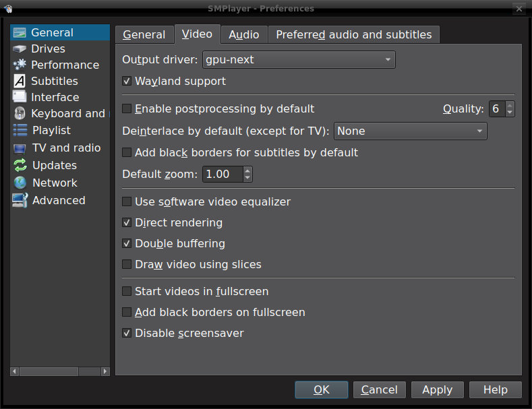Decrease the Quality value by one step
The height and width of the screenshot is (409, 532).
click(x=510, y=113)
